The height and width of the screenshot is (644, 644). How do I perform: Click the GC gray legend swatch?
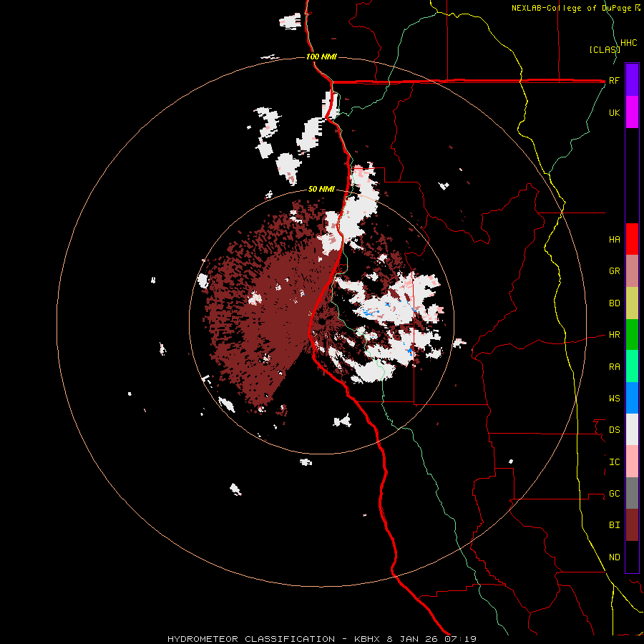pyautogui.click(x=632, y=493)
